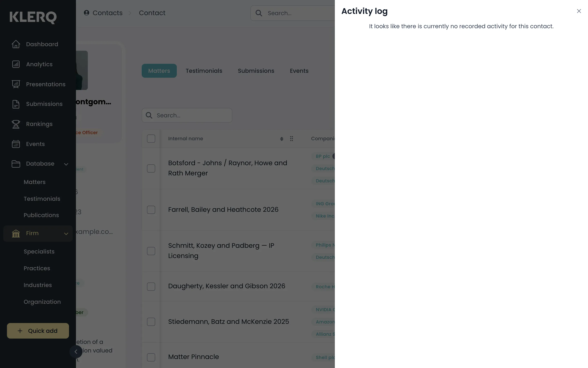Select Stiedemann, Batz and McKenzie 2025 checkbox
The height and width of the screenshot is (368, 588).
coord(151,322)
